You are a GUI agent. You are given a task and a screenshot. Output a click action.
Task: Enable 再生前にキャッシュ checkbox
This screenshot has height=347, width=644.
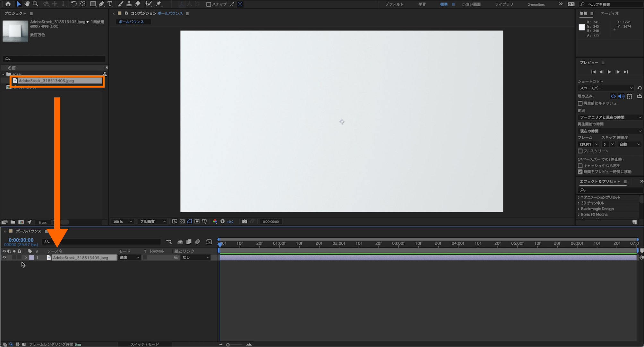point(580,103)
